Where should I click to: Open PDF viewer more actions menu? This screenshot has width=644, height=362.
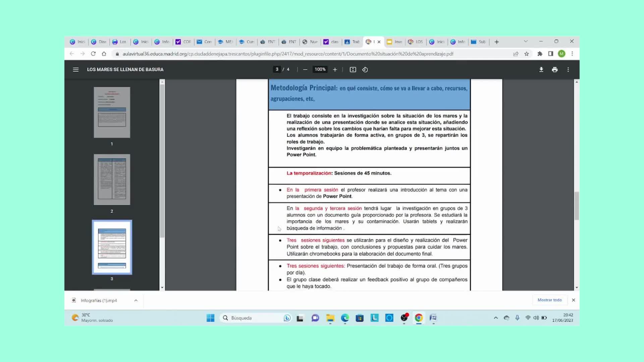[568, 69]
